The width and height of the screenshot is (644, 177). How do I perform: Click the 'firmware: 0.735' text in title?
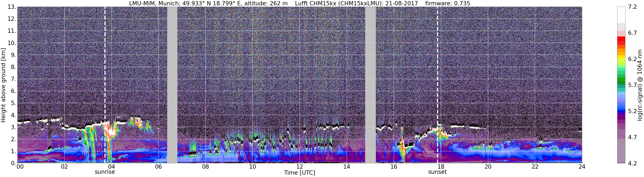tap(448, 3)
